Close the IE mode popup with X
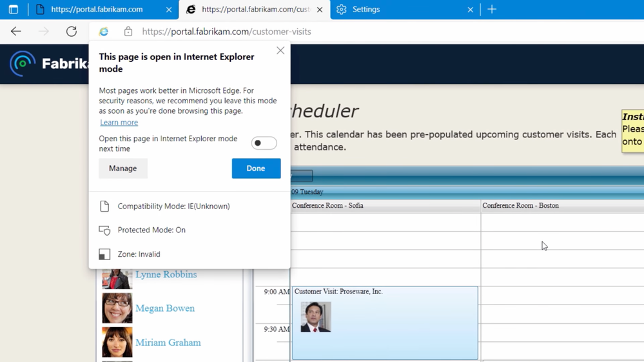The height and width of the screenshot is (362, 644). coord(280,50)
